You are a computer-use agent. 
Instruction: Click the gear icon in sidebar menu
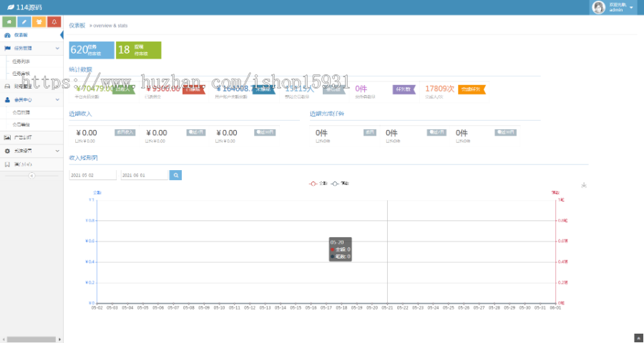click(7, 151)
